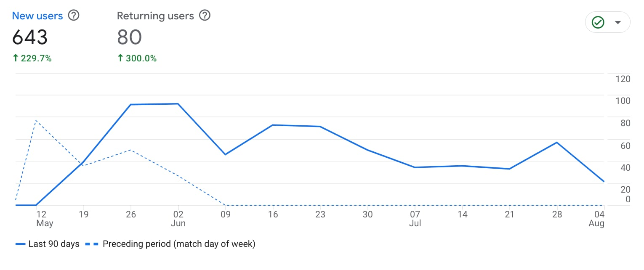644x270 pixels.
Task: Click the dashed line legend swatch
Action: [92, 244]
